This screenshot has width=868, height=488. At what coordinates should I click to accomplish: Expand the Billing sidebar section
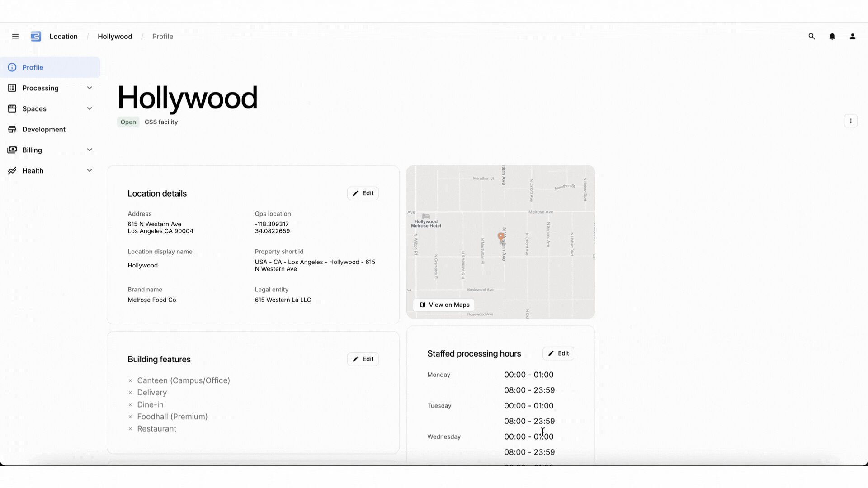point(90,150)
